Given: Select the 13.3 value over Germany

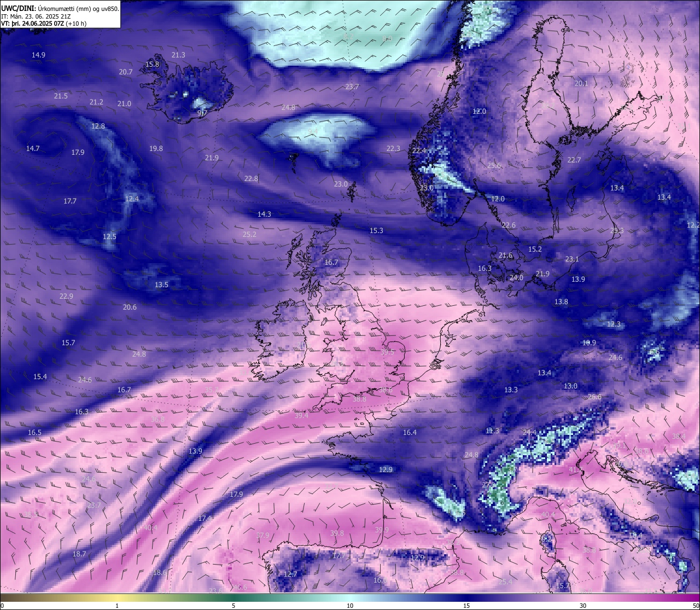Looking at the screenshot, I should tap(511, 390).
